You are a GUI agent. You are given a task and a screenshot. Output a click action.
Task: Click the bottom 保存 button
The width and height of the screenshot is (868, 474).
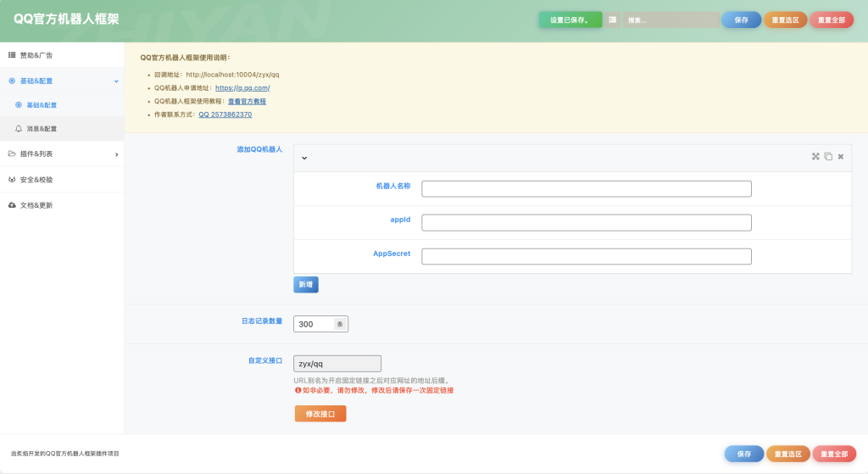[x=744, y=454]
